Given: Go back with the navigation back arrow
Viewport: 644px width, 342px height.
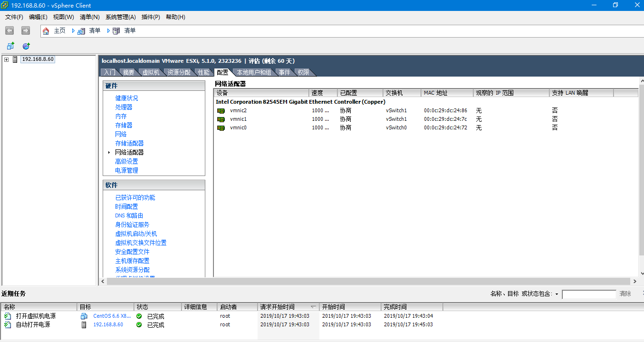Looking at the screenshot, I should pyautogui.click(x=10, y=30).
